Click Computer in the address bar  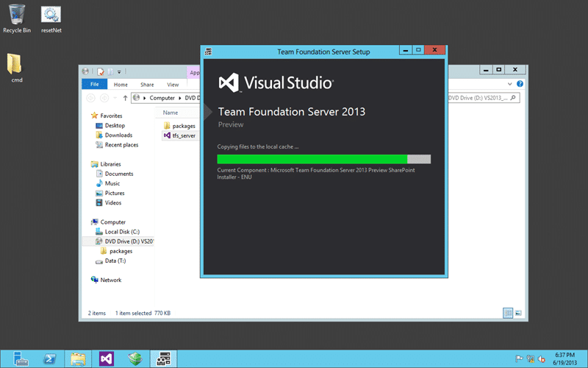tap(162, 98)
